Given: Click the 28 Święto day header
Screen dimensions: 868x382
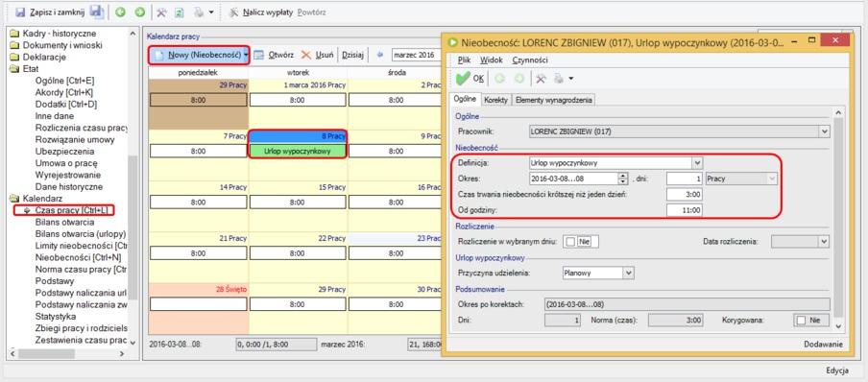Looking at the screenshot, I should 198,290.
